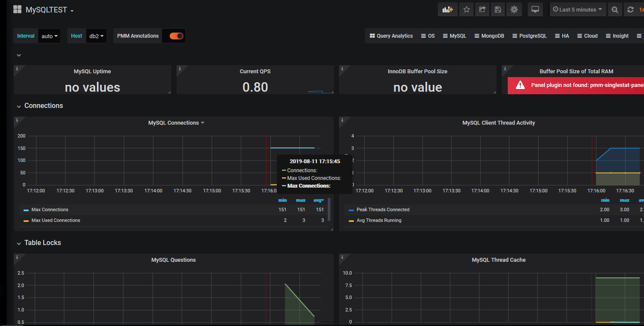Open the Interval auto dropdown
This screenshot has height=326, width=644.
coord(49,36)
